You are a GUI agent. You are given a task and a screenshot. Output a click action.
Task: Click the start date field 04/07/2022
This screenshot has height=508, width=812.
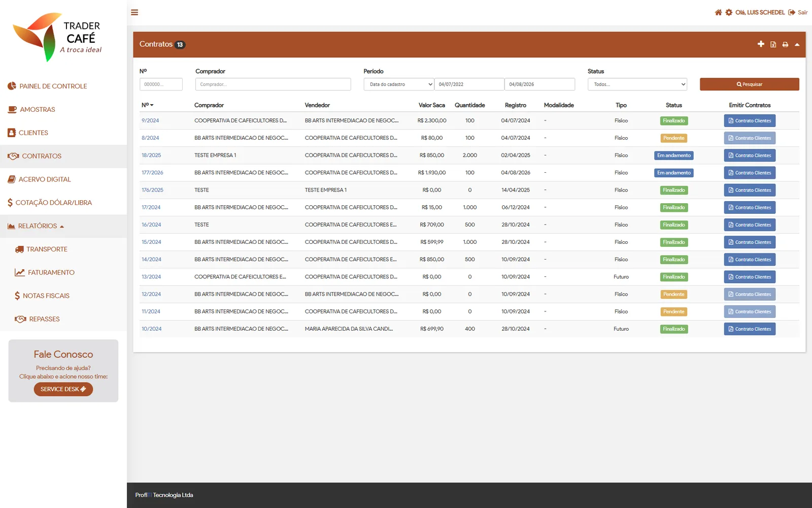469,84
